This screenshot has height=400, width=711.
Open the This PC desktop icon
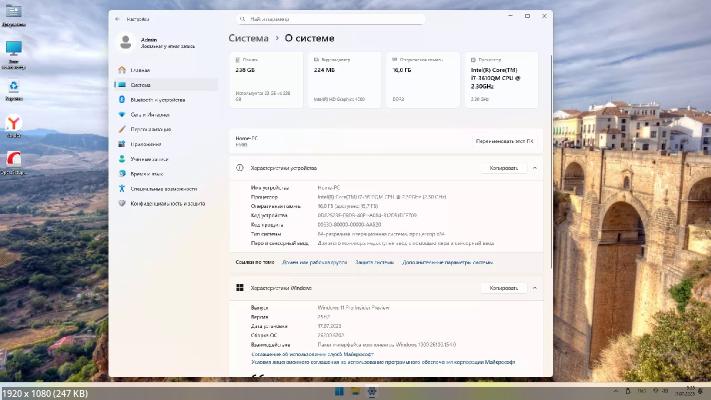[13, 54]
